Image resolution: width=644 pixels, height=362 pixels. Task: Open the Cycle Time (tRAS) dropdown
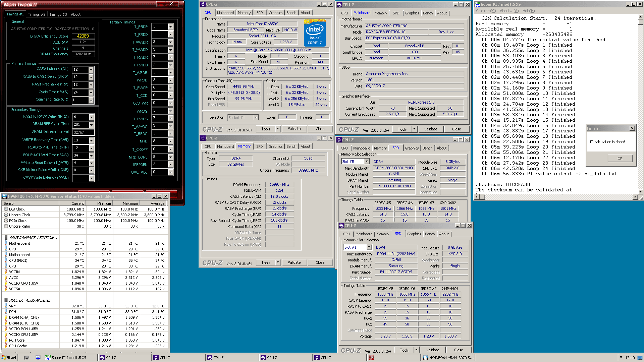point(91,93)
